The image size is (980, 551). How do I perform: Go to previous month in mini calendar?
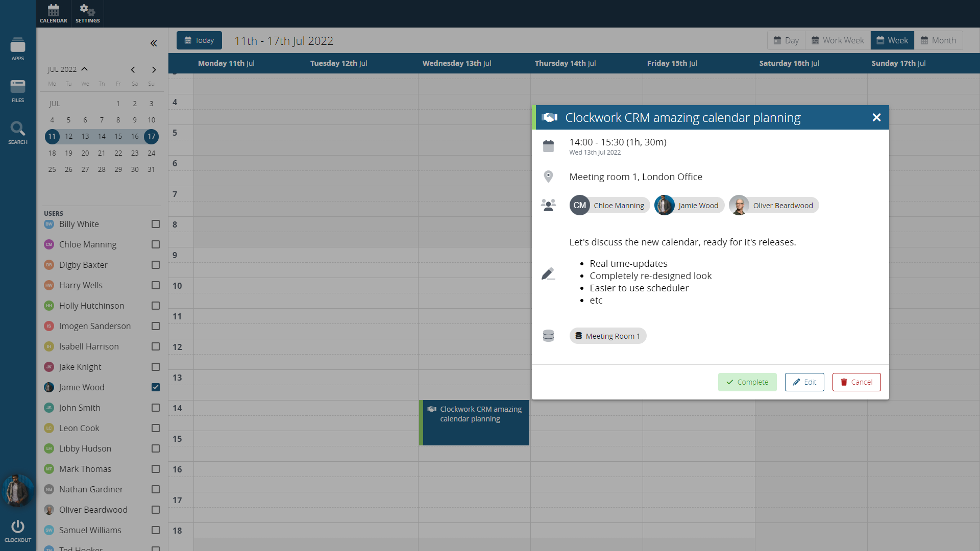point(133,70)
